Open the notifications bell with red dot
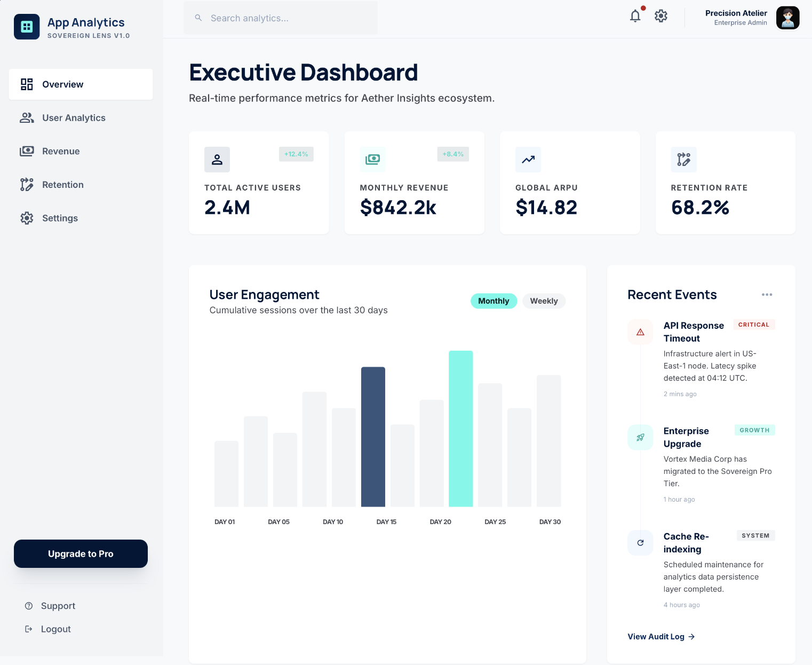Image resolution: width=812 pixels, height=665 pixels. tap(635, 16)
